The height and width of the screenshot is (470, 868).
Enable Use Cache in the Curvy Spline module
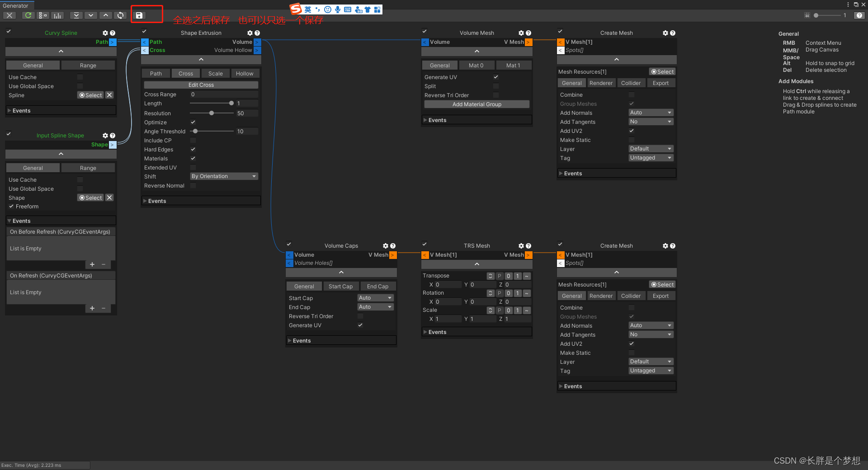coord(80,77)
